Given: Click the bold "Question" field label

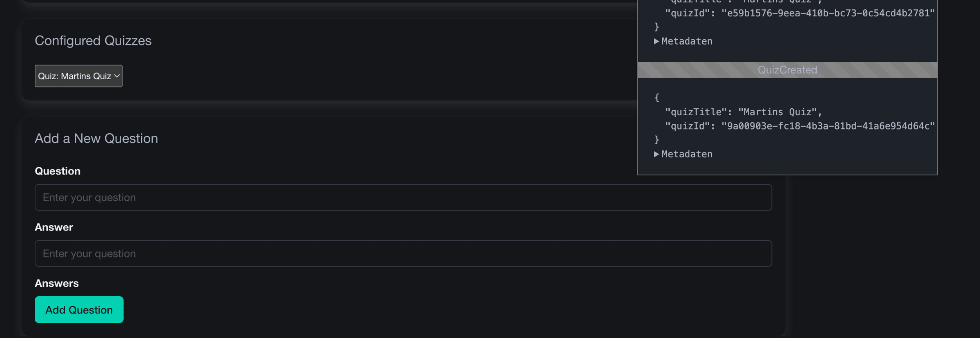Looking at the screenshot, I should click(x=58, y=171).
